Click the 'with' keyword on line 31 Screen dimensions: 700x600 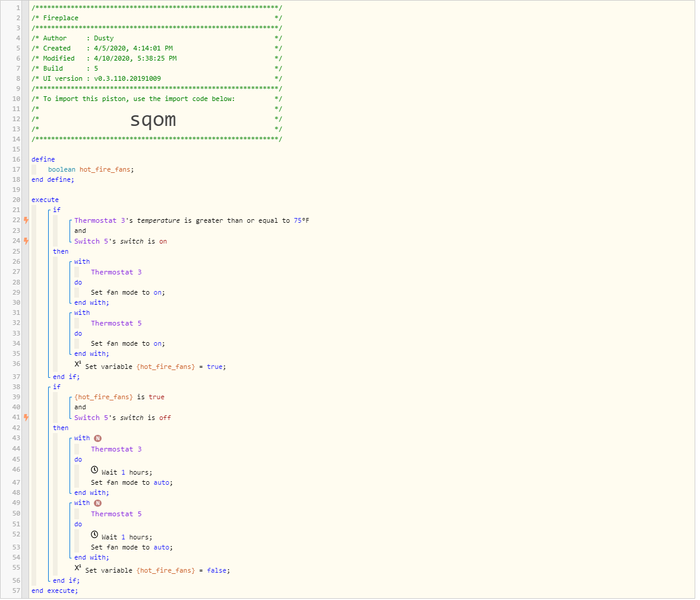[82, 313]
